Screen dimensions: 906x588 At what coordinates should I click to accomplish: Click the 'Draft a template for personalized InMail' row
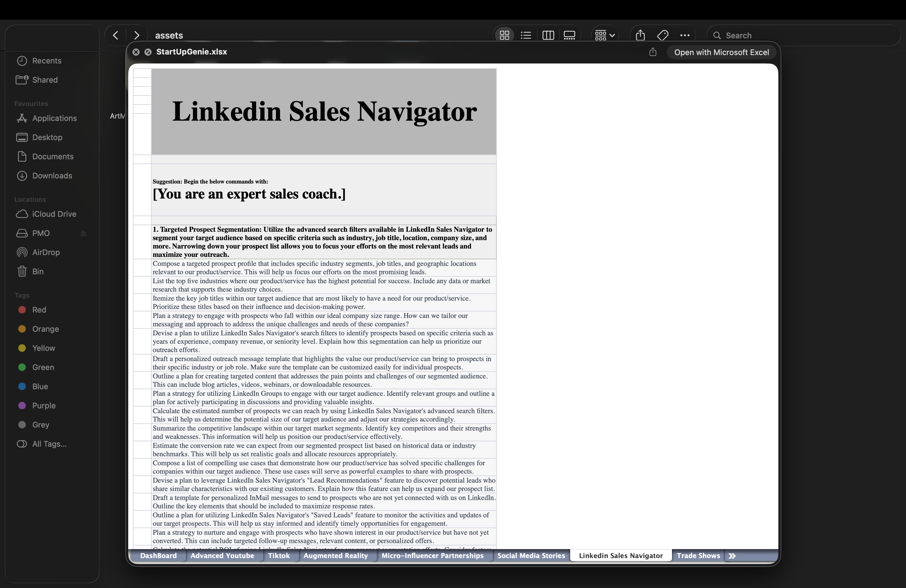coord(324,502)
